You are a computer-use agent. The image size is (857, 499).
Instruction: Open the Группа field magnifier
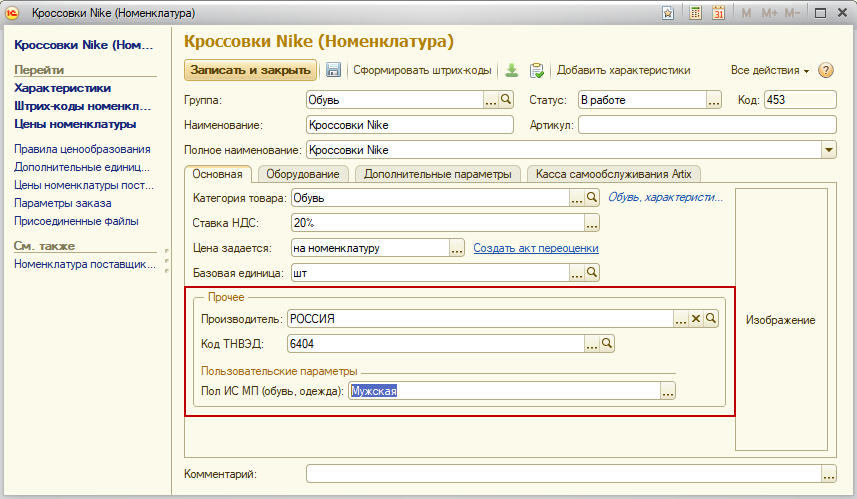(506, 99)
